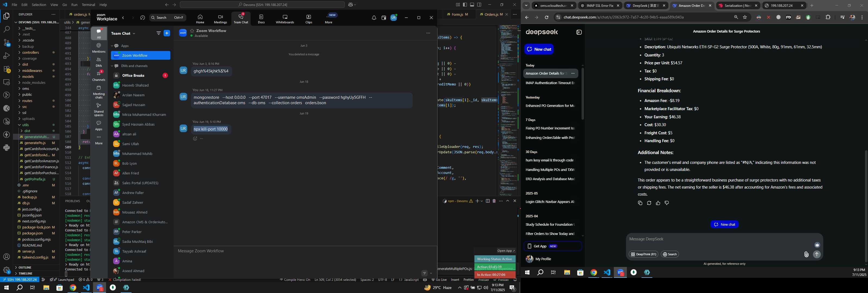Open VS Code Terminal menu
Screen dimensions: 868x293
(88, 5)
